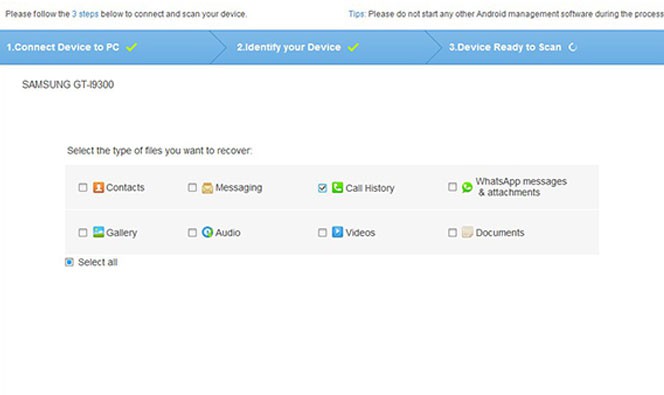Click the Videos play icon
This screenshot has width=664, height=395.
point(337,232)
